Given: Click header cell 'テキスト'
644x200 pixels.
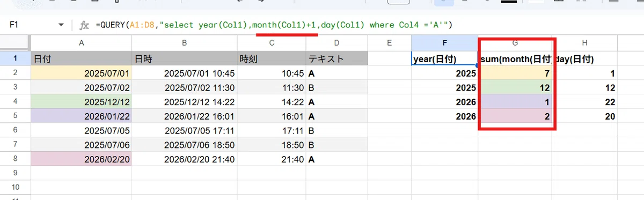Looking at the screenshot, I should [x=336, y=58].
